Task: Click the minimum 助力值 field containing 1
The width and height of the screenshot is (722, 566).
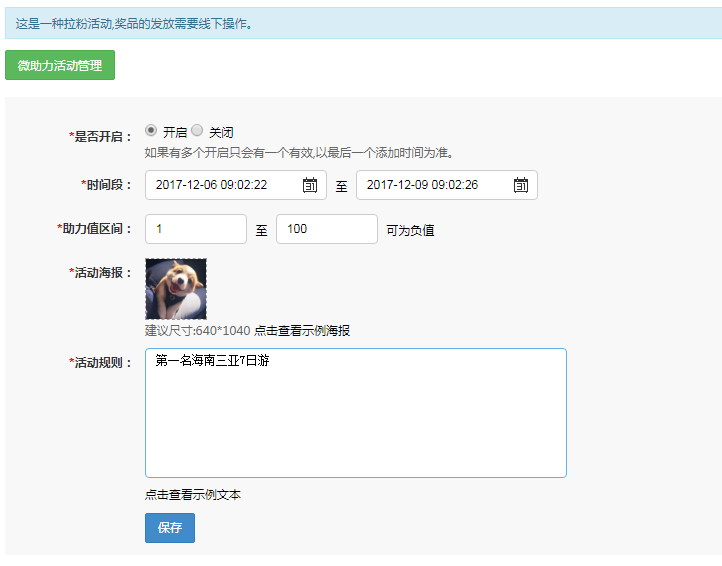Action: (x=196, y=229)
